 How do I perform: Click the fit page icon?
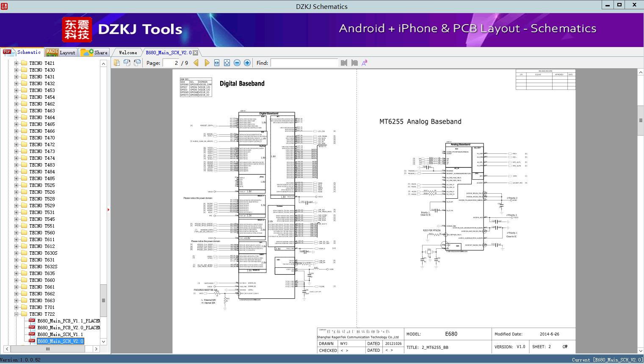[227, 63]
